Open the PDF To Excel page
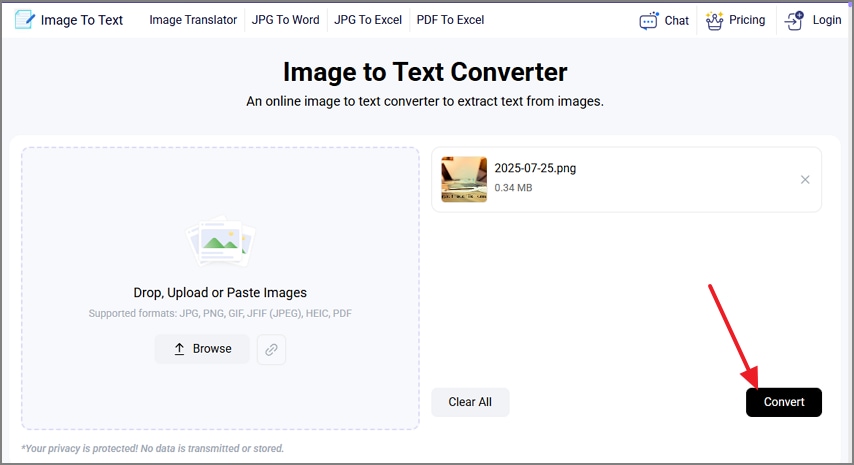The width and height of the screenshot is (854, 465). [x=450, y=20]
